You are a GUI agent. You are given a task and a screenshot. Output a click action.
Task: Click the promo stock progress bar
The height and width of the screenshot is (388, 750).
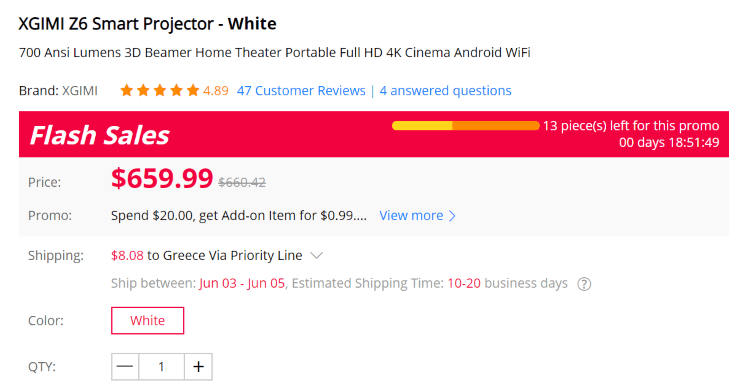coord(465,126)
